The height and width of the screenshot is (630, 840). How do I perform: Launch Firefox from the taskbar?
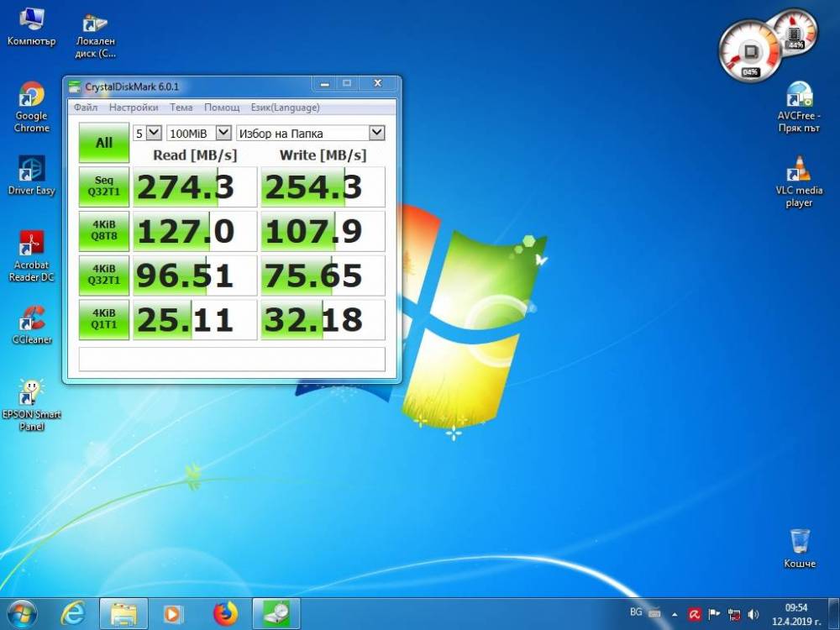coord(225,614)
